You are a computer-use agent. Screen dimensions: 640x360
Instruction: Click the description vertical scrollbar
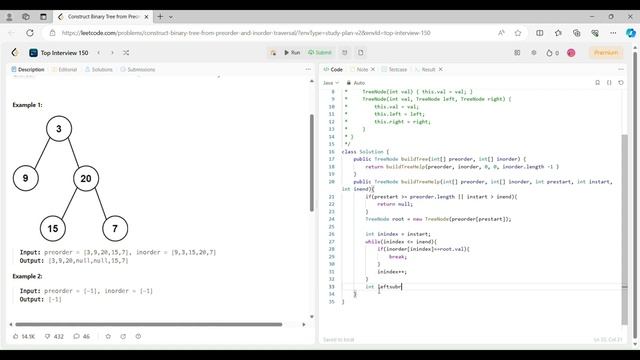click(x=312, y=162)
